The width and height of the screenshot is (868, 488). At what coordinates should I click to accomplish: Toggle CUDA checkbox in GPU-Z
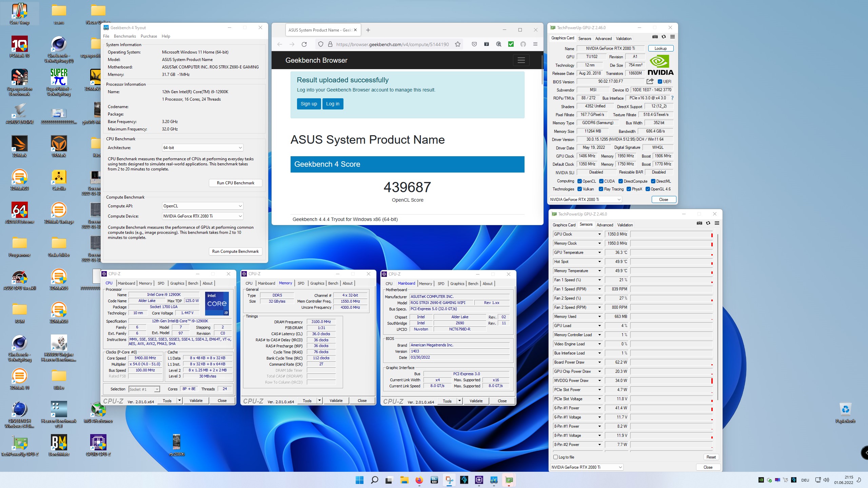pyautogui.click(x=601, y=181)
